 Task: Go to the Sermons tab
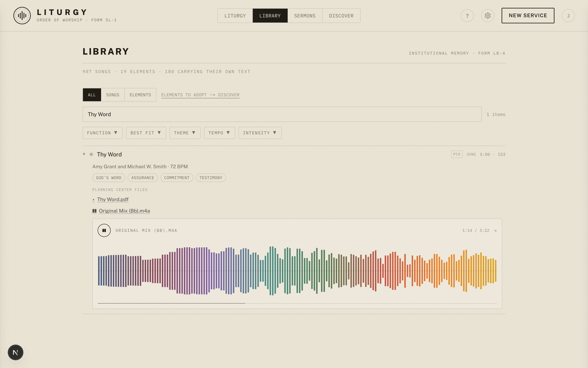pos(305,16)
